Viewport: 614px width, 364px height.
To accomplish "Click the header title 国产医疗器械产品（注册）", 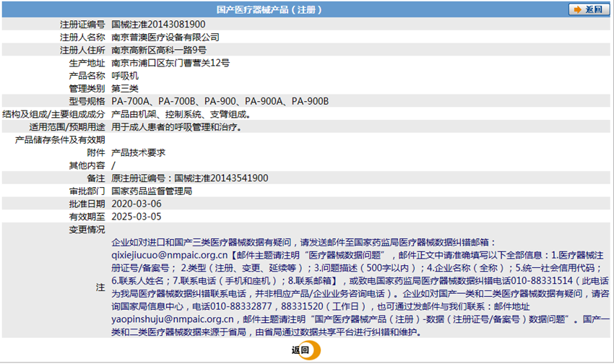I will point(269,9).
